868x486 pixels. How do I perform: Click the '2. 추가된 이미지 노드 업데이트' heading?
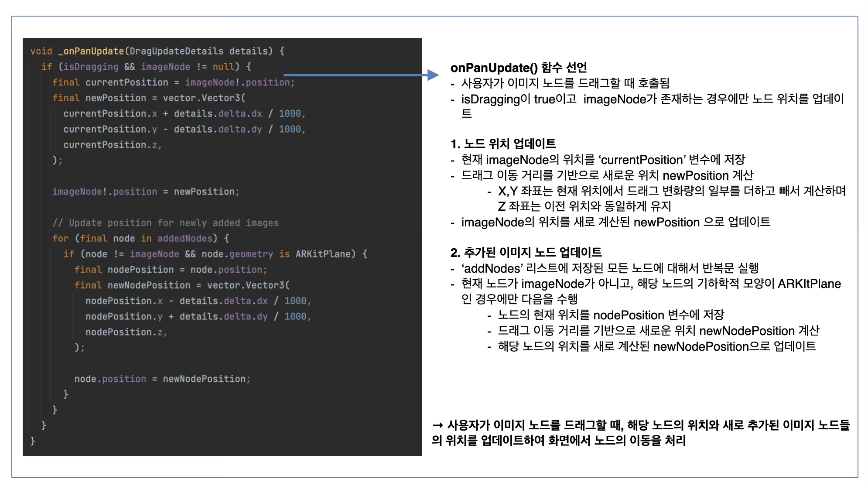526,252
